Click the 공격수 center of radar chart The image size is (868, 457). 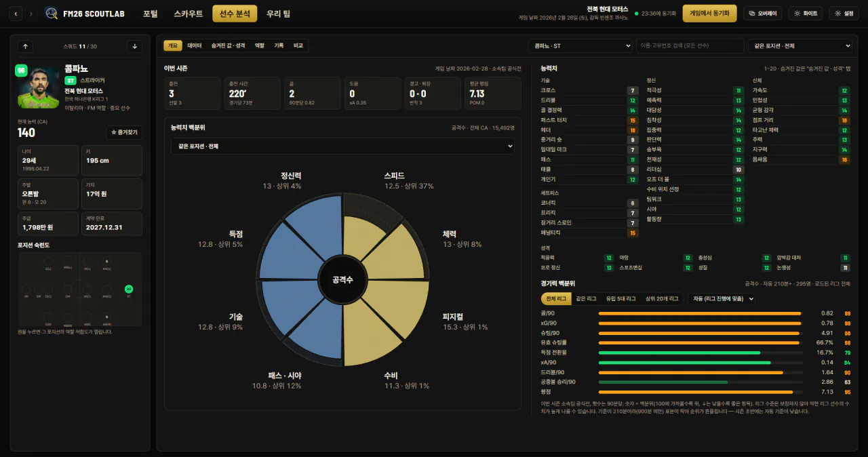point(342,279)
